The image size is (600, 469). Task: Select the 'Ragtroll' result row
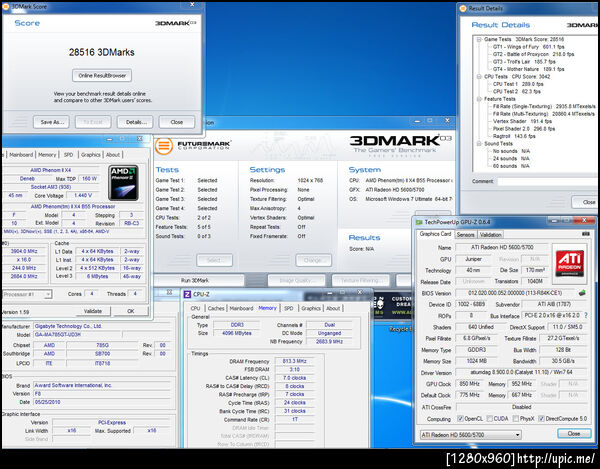pos(514,136)
